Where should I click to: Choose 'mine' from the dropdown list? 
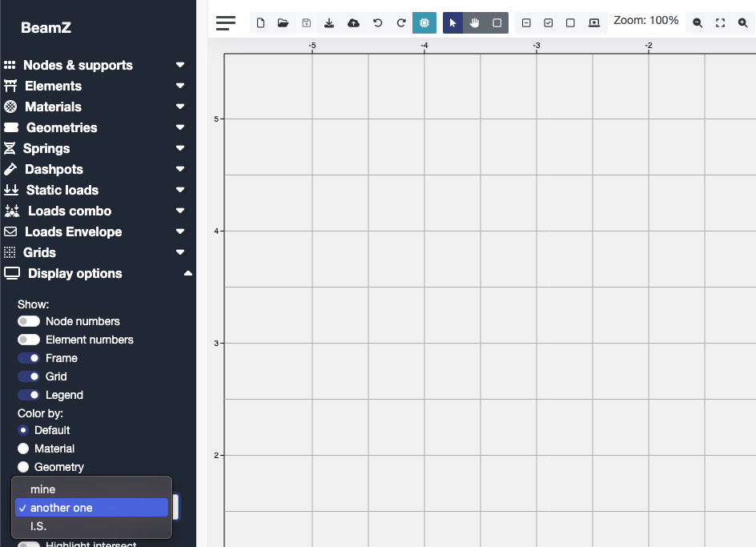click(x=43, y=489)
